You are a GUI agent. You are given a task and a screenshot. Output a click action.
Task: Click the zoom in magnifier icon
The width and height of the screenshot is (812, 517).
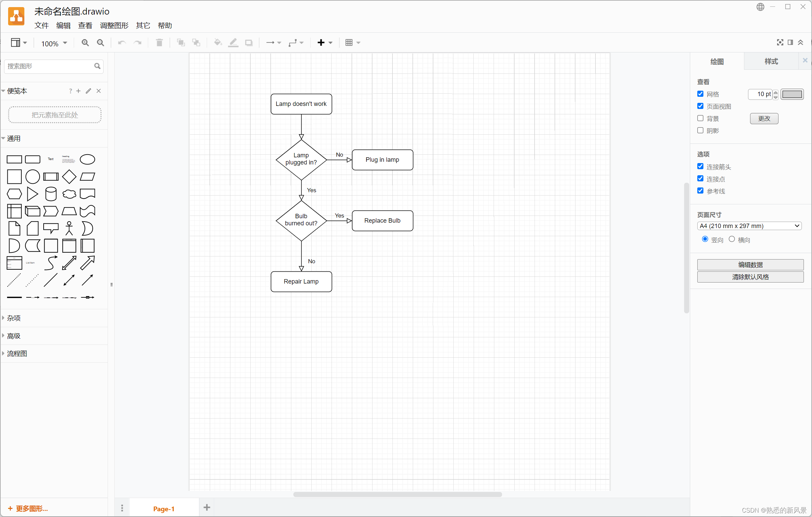coord(85,43)
